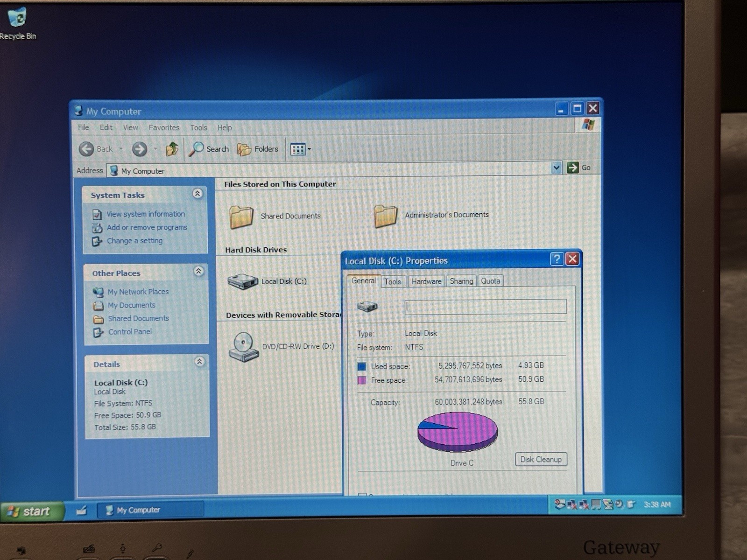Click the first system tray icon
This screenshot has width=747, height=560.
[559, 504]
